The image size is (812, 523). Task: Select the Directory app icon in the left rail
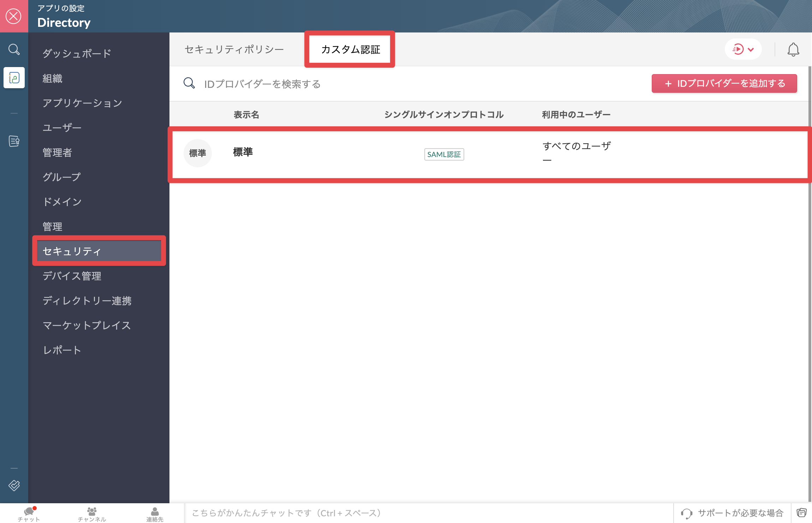pos(14,78)
